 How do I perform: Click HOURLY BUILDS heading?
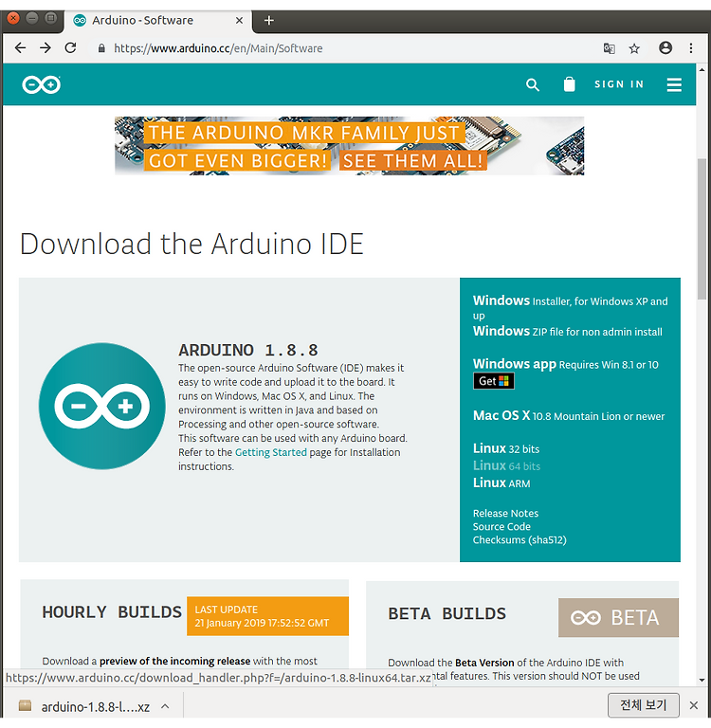coord(112,612)
